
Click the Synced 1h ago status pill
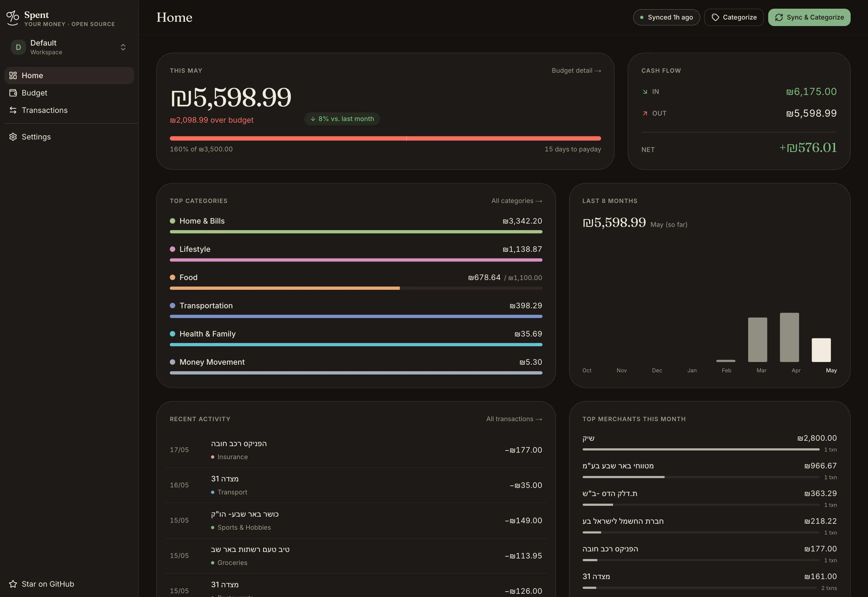(666, 17)
